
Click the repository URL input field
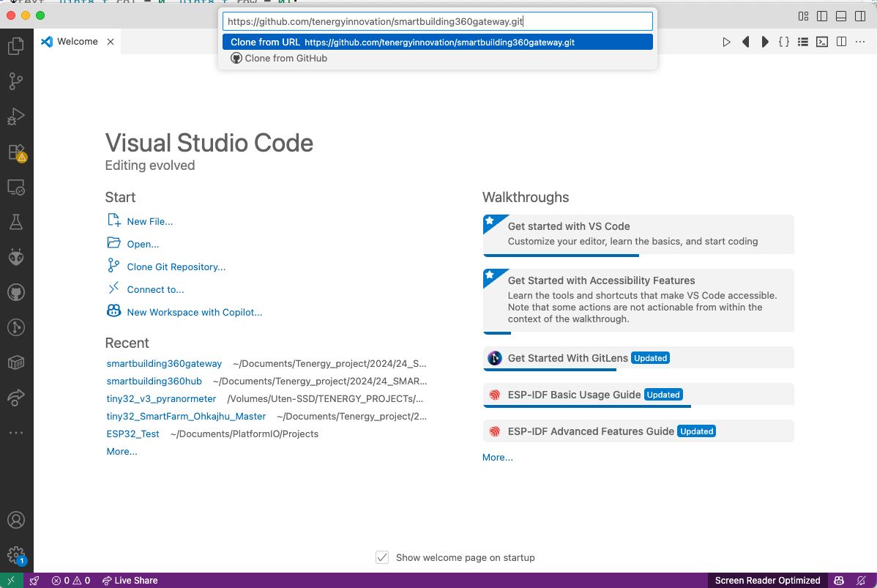[x=437, y=21]
